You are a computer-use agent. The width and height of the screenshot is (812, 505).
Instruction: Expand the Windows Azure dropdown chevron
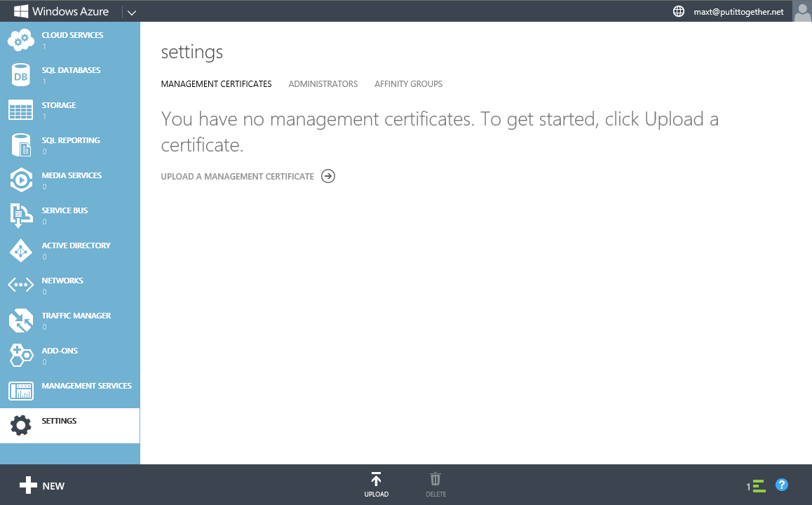click(132, 13)
